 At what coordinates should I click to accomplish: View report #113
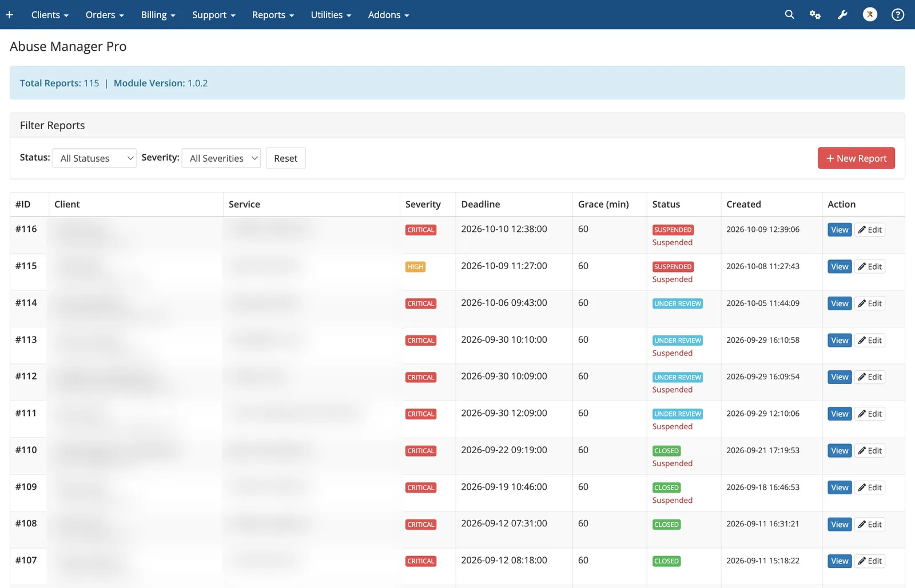click(840, 341)
